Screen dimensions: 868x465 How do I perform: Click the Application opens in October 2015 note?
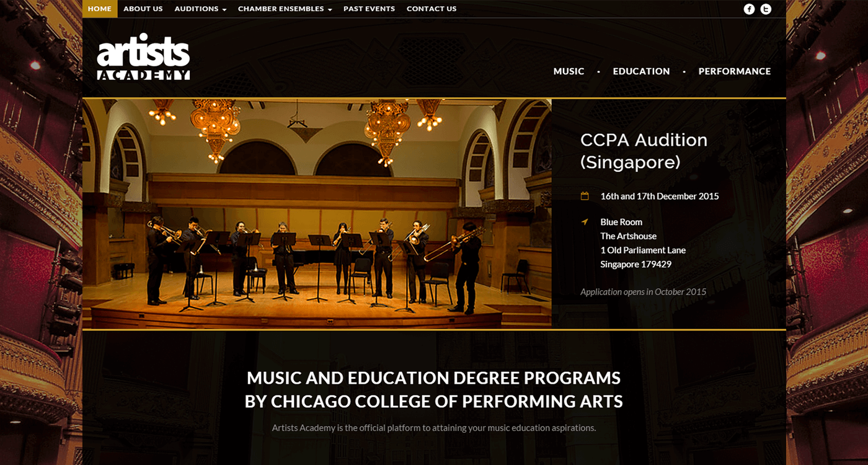point(643,291)
